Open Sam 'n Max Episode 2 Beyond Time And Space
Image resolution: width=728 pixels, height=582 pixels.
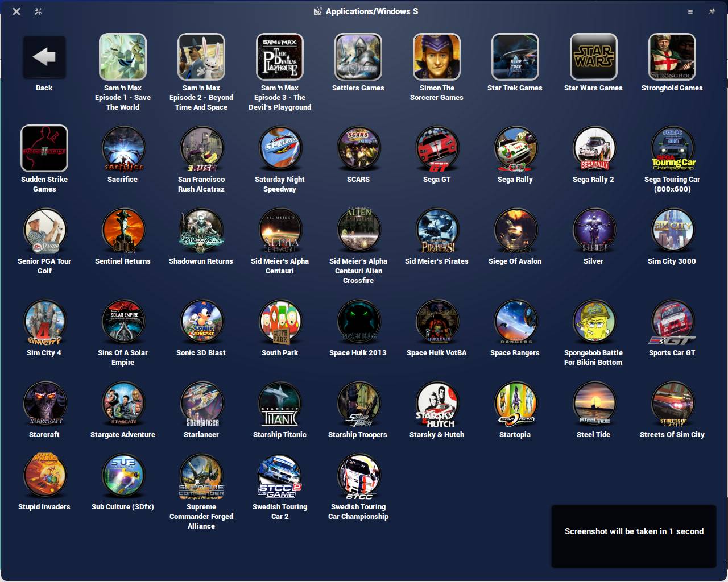click(x=201, y=57)
